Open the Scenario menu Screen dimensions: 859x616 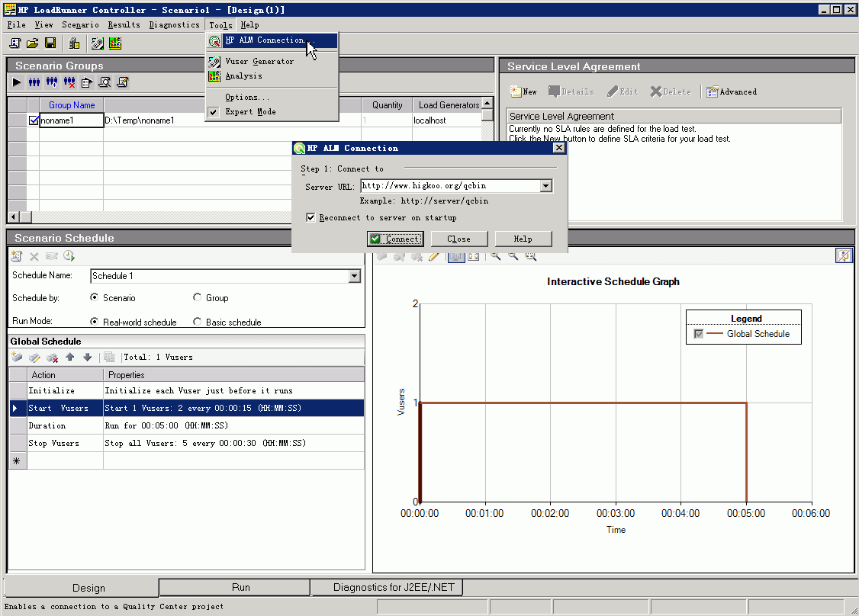coord(80,24)
